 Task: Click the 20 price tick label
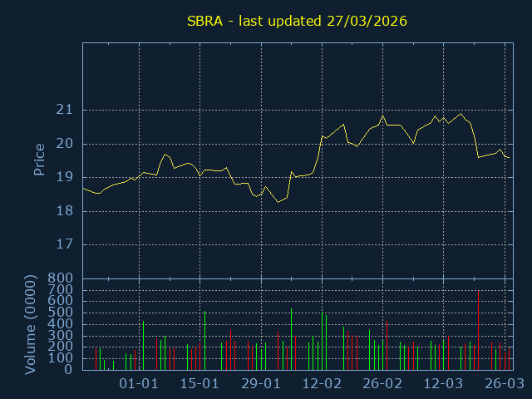[x=65, y=144]
